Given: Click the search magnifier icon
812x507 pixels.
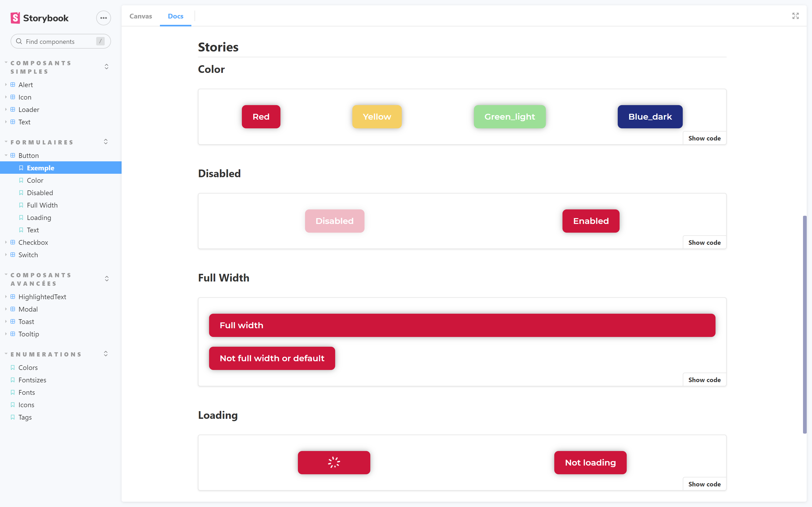Looking at the screenshot, I should [19, 41].
